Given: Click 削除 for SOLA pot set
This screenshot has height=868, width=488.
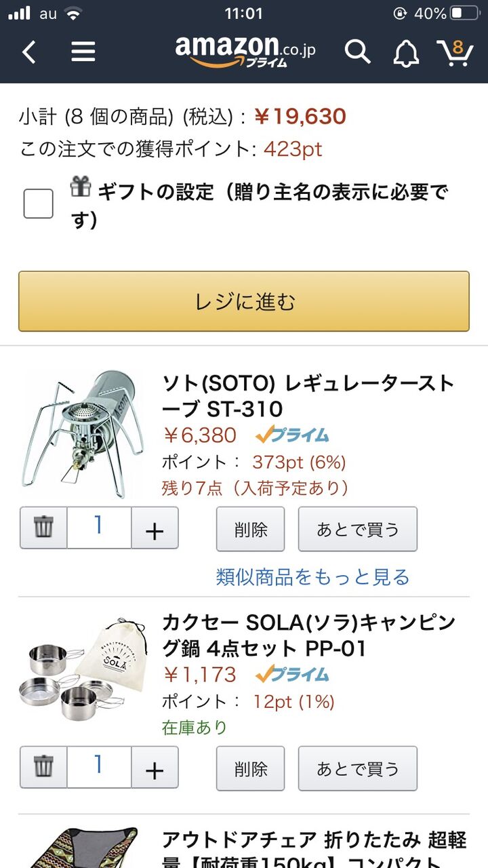Looking at the screenshot, I should pyautogui.click(x=251, y=768).
